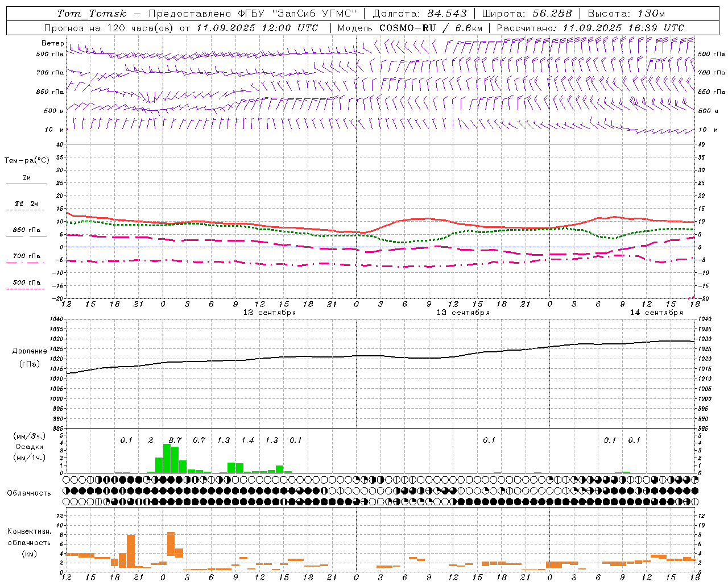The image size is (728, 582).
Task: Click the 12 сентября date label
Action: tap(269, 313)
